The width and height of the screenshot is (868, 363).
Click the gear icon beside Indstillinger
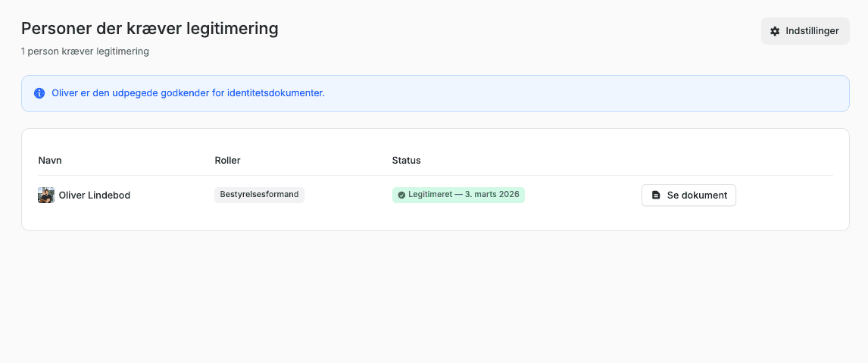(x=775, y=31)
